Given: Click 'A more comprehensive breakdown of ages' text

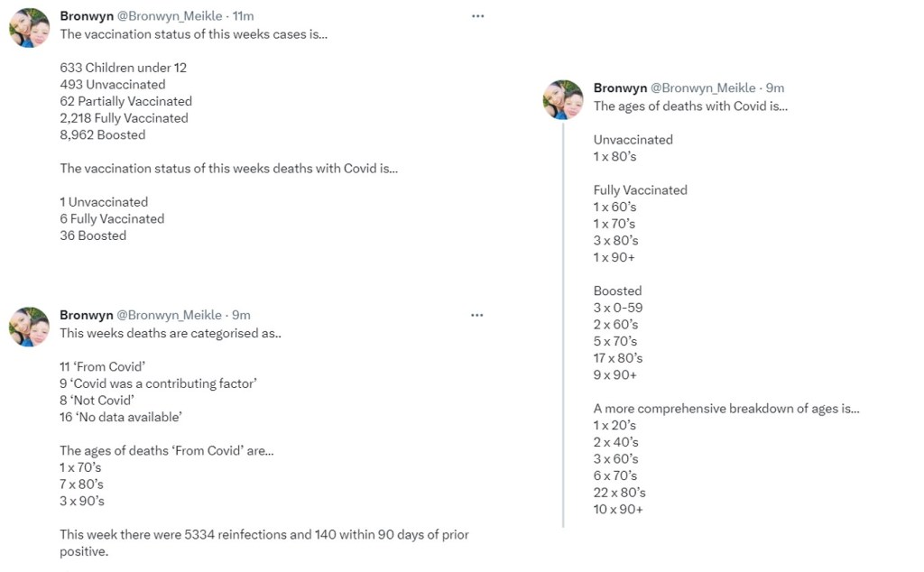Looking at the screenshot, I should pos(725,409).
